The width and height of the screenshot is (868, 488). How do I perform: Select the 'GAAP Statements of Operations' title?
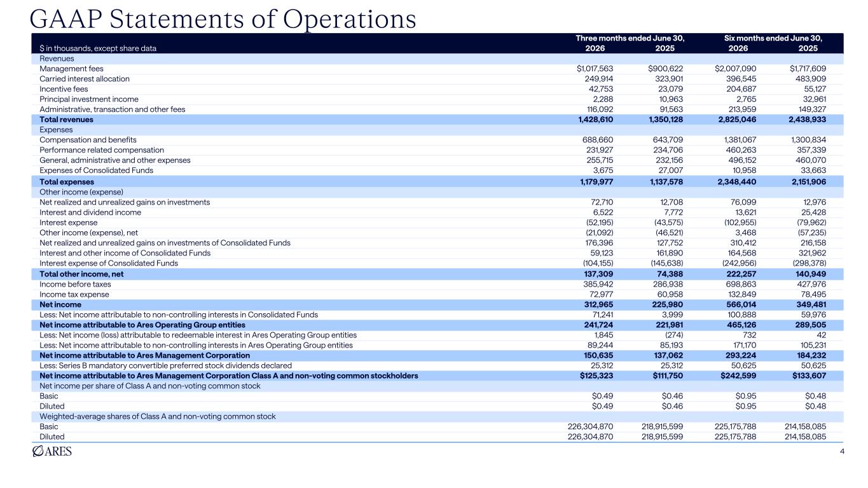click(x=223, y=20)
